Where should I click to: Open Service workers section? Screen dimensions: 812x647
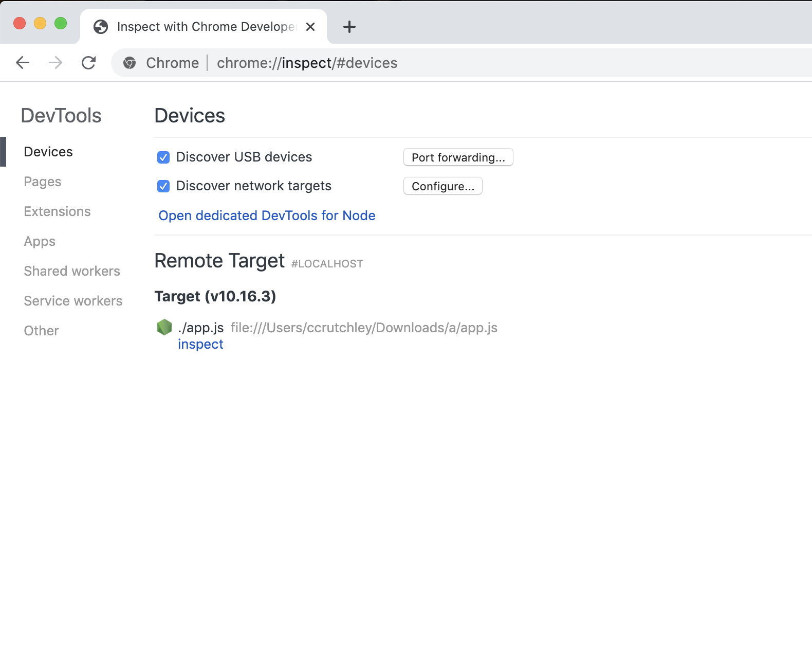click(73, 301)
